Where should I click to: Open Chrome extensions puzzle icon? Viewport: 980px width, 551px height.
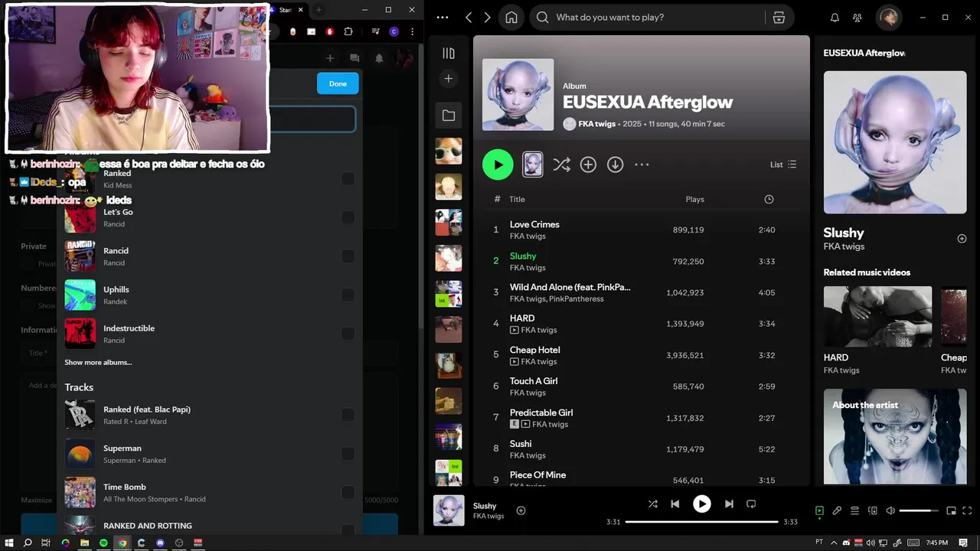pos(348,31)
